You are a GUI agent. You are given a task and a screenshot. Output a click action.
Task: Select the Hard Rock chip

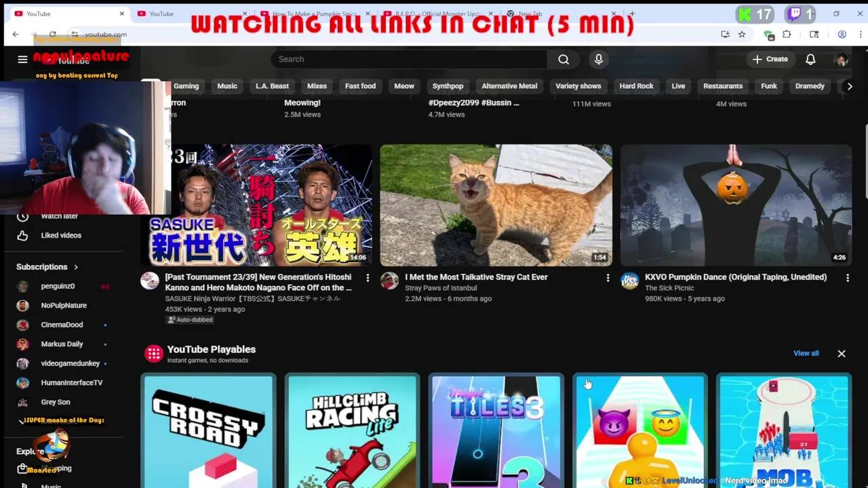click(x=636, y=86)
